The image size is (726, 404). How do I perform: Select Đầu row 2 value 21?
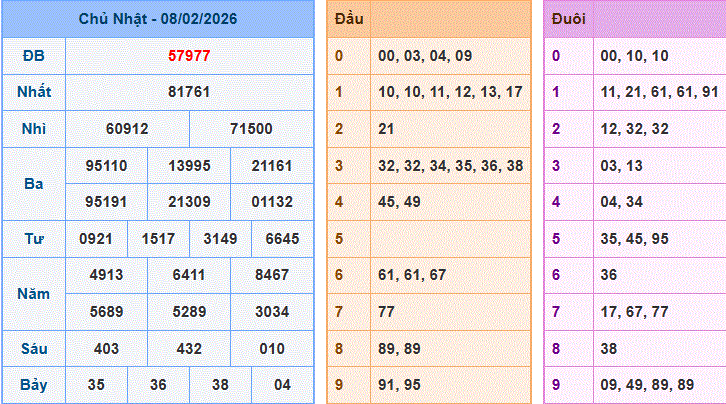coord(386,129)
